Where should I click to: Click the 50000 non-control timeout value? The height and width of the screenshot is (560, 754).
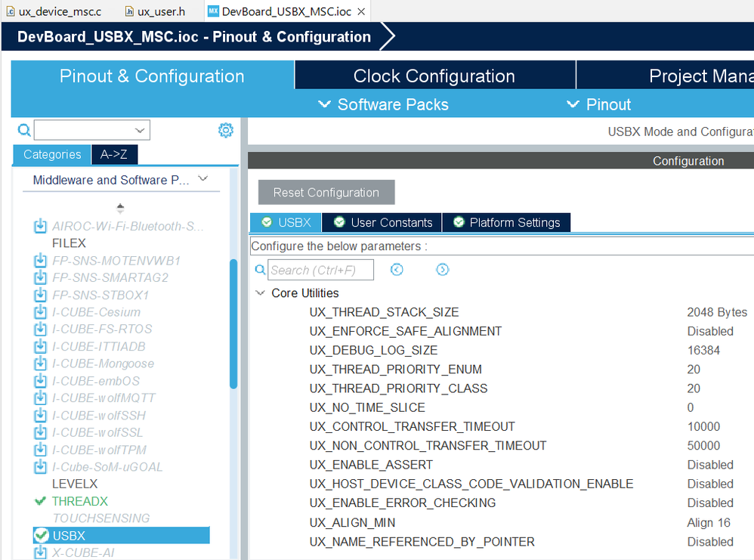coord(703,445)
